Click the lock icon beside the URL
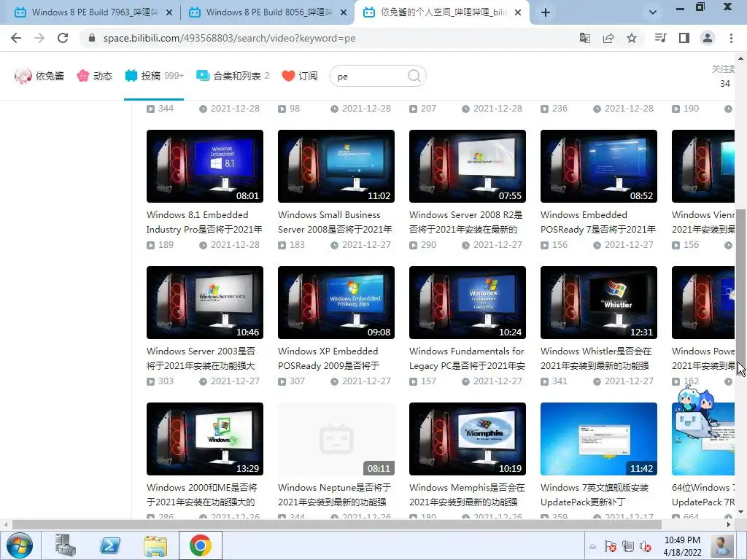747x560 pixels. click(92, 38)
